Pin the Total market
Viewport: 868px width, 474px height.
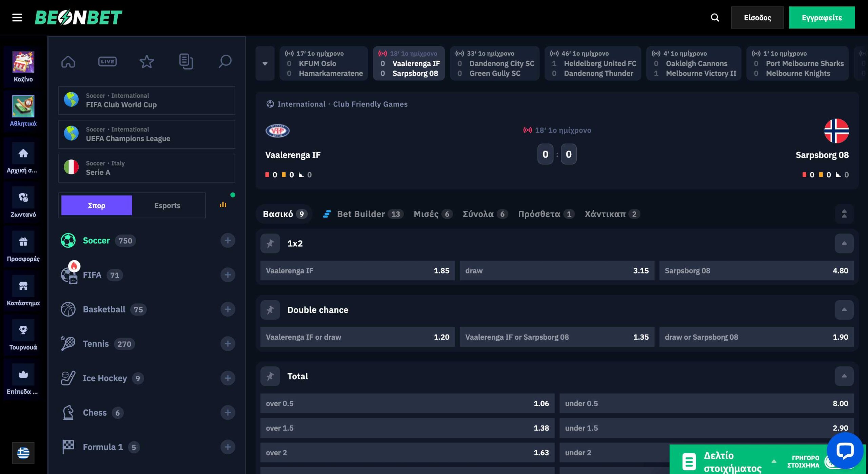pos(270,376)
